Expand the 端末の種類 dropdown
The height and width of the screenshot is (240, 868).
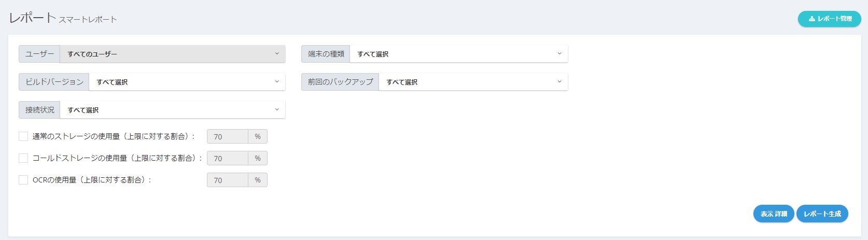pos(459,54)
